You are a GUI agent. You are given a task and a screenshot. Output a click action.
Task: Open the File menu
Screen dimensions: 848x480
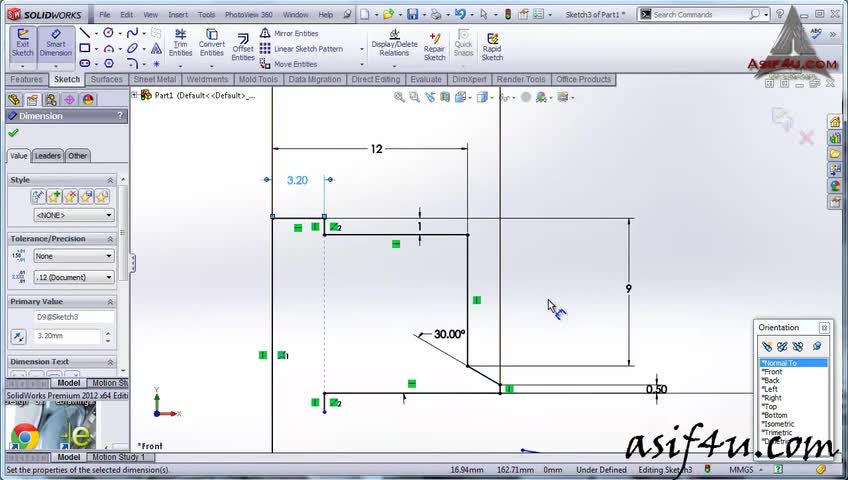pyautogui.click(x=105, y=15)
